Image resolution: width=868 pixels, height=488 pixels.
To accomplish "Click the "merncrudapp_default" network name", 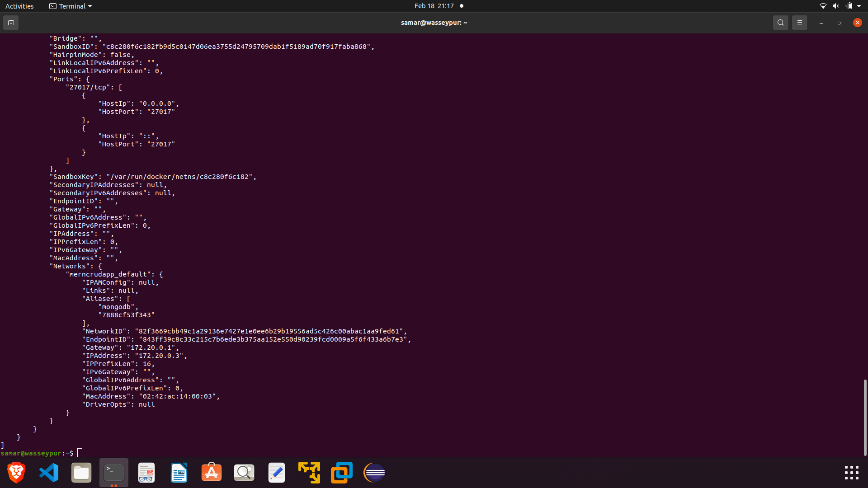I will [x=108, y=274].
